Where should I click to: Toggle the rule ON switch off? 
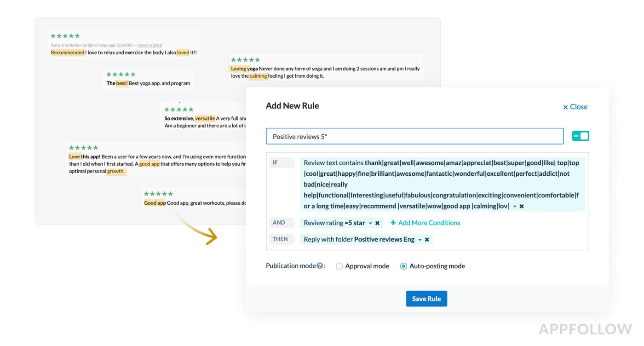581,136
